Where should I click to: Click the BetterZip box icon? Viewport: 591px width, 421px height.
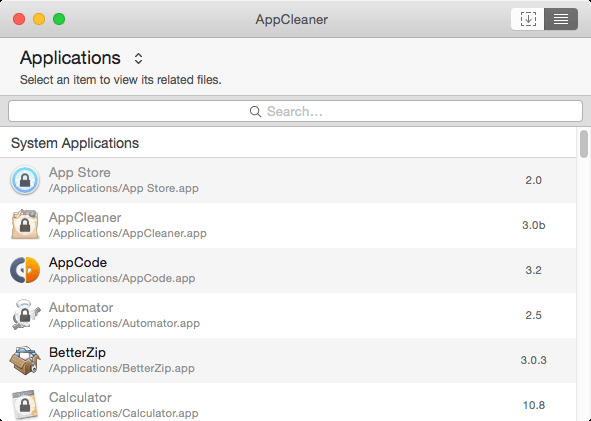(25, 360)
